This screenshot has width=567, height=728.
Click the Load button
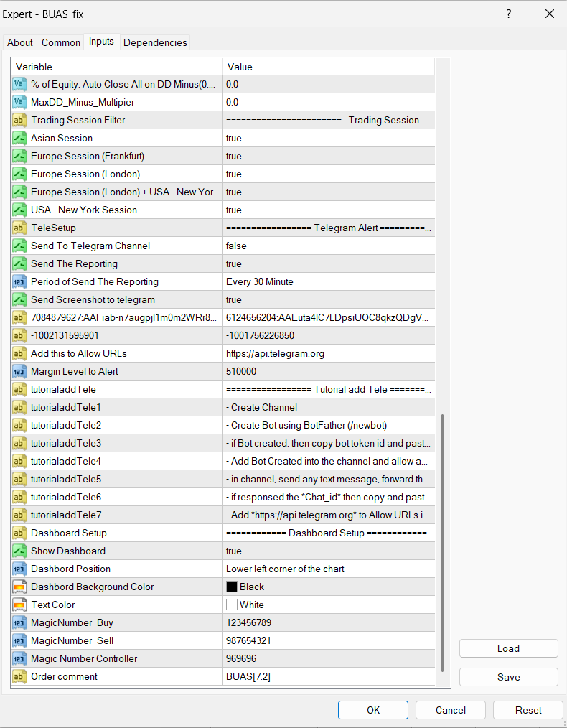point(508,648)
